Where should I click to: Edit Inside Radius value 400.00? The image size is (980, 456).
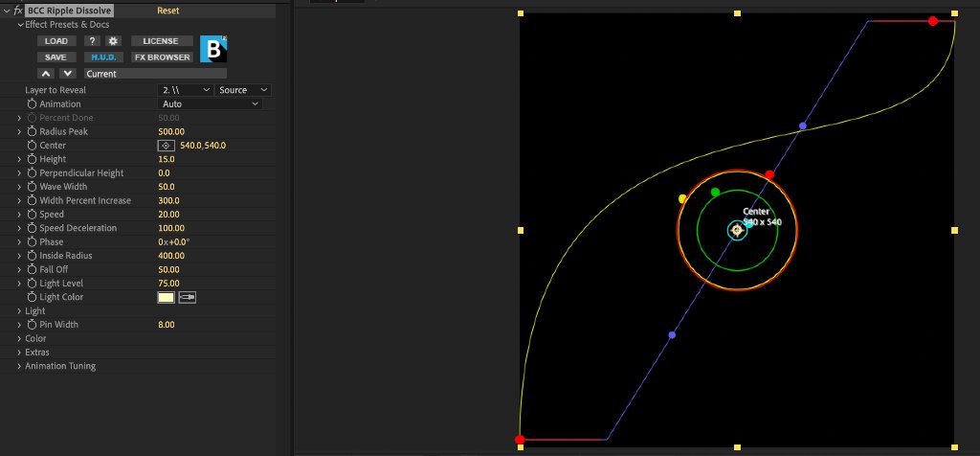point(171,255)
